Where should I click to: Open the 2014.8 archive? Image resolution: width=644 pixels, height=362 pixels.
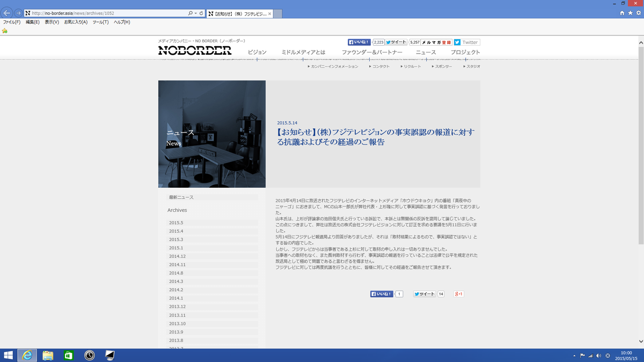coord(212,273)
